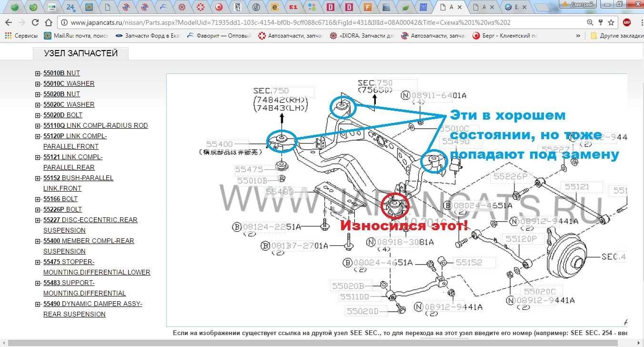Select the УЗЕЛ ЗАПЧАСТЕЙ tab header
This screenshot has height=347, width=644.
80,53
